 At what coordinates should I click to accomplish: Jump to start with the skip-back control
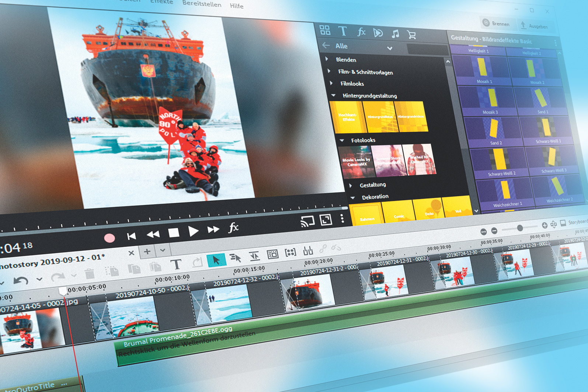(131, 236)
